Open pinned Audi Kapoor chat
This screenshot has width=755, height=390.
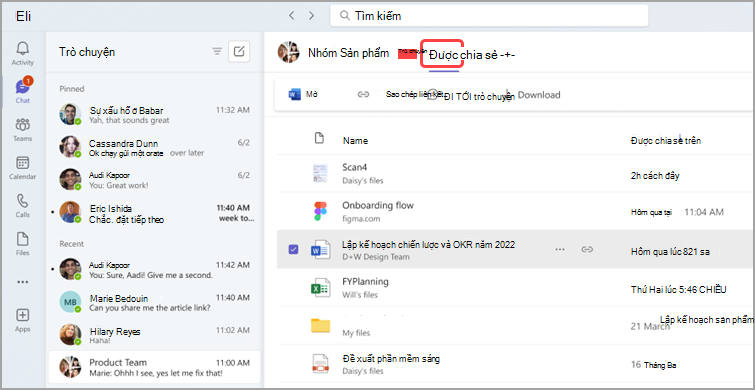155,180
